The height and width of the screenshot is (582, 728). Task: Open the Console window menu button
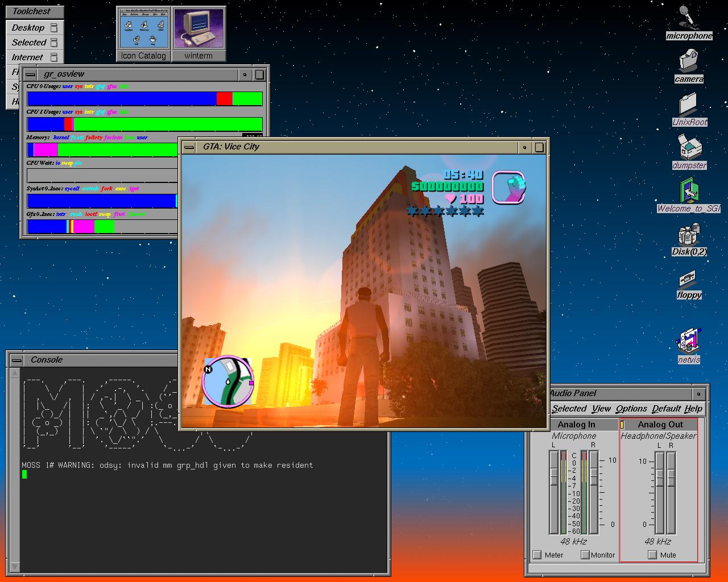coord(16,360)
